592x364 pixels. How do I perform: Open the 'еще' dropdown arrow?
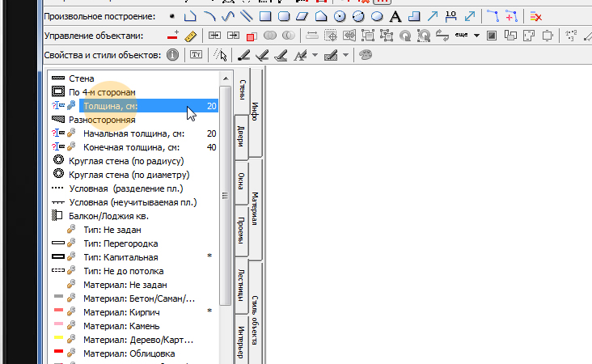click(x=477, y=36)
